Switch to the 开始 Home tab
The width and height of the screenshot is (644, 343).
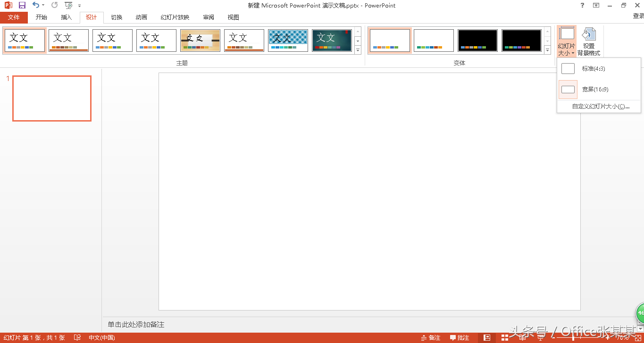tap(41, 17)
